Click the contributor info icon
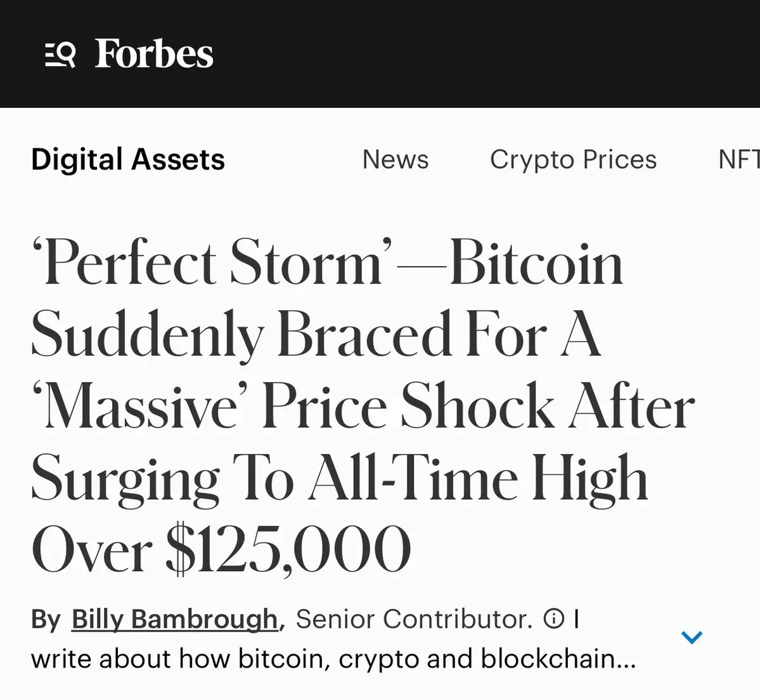 pos(553,618)
